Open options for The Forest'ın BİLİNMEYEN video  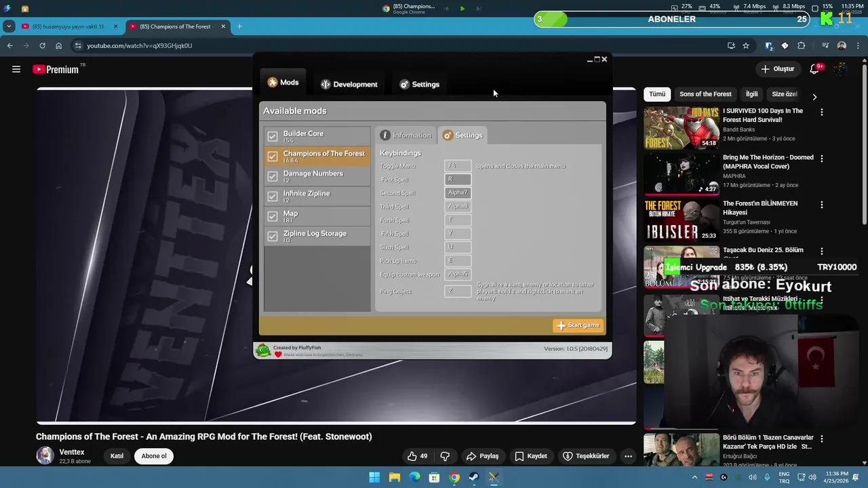[822, 205]
